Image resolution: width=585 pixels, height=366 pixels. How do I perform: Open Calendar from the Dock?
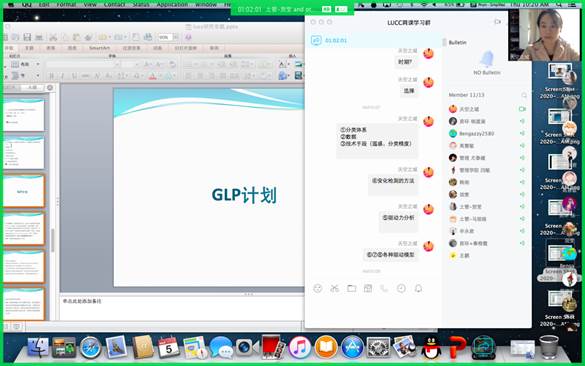(x=168, y=347)
